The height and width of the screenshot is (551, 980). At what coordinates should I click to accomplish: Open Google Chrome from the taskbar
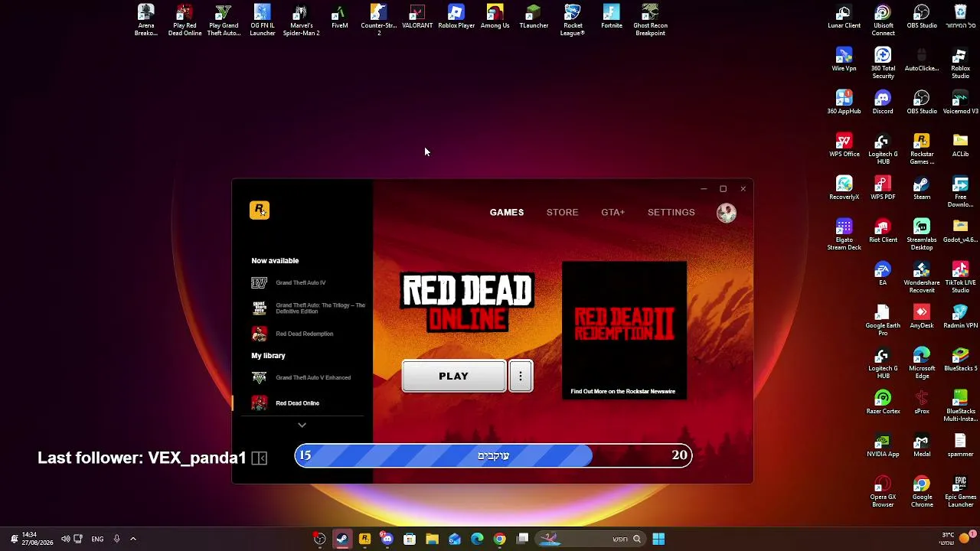pyautogui.click(x=500, y=539)
